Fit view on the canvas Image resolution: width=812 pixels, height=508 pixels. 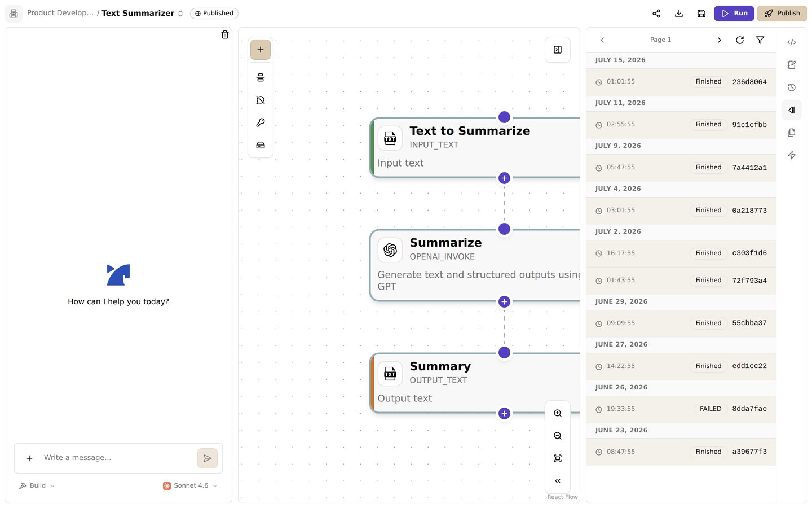558,458
